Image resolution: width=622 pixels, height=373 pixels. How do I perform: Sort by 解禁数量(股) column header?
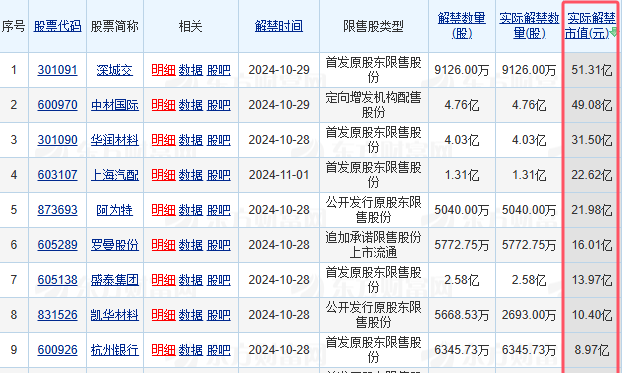point(462,25)
